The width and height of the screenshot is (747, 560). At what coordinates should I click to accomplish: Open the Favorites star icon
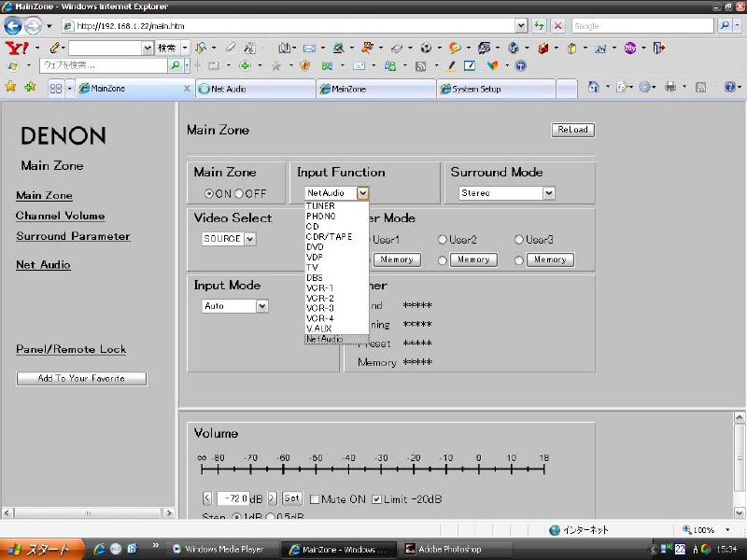(x=10, y=87)
